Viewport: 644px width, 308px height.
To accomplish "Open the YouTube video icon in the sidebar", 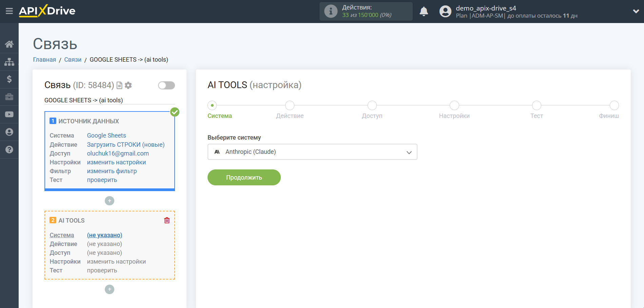I will 9,115.
